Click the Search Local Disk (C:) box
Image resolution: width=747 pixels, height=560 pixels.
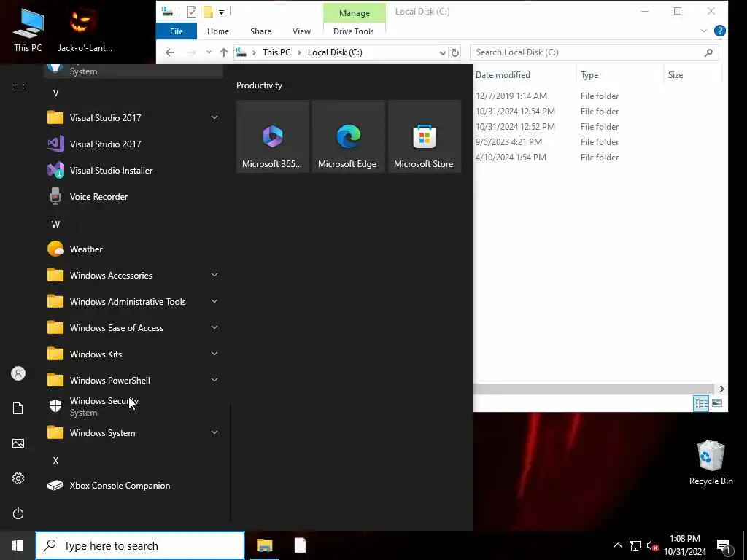594,52
